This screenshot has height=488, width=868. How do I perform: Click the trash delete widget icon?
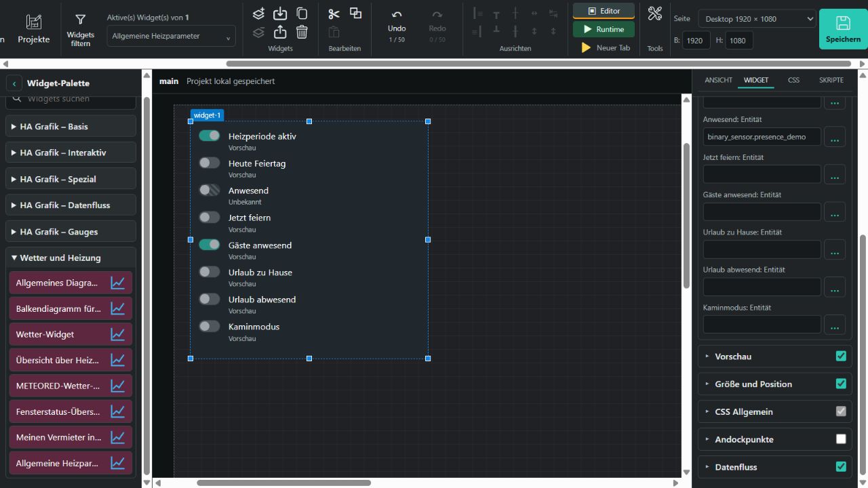click(x=302, y=31)
